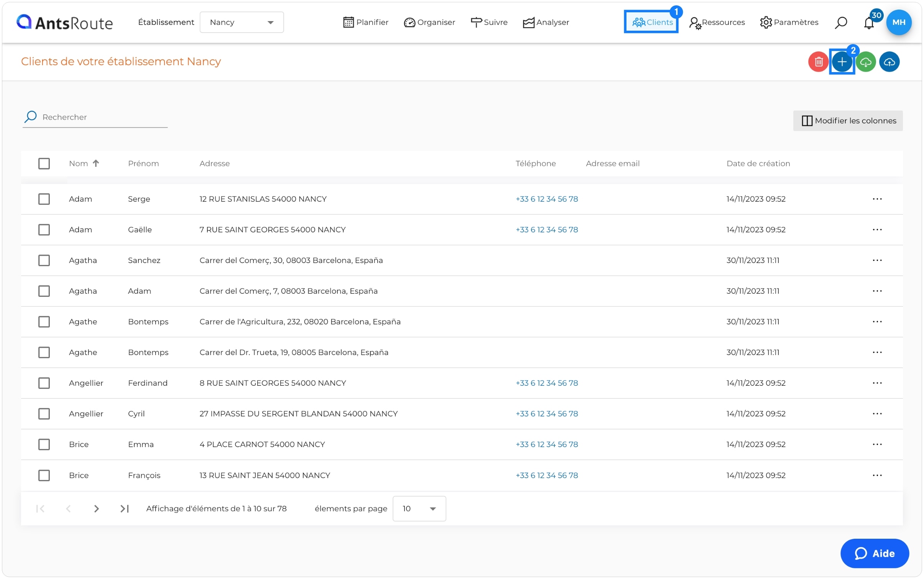
Task: Check the Adam Serge row checkbox
Action: (44, 199)
